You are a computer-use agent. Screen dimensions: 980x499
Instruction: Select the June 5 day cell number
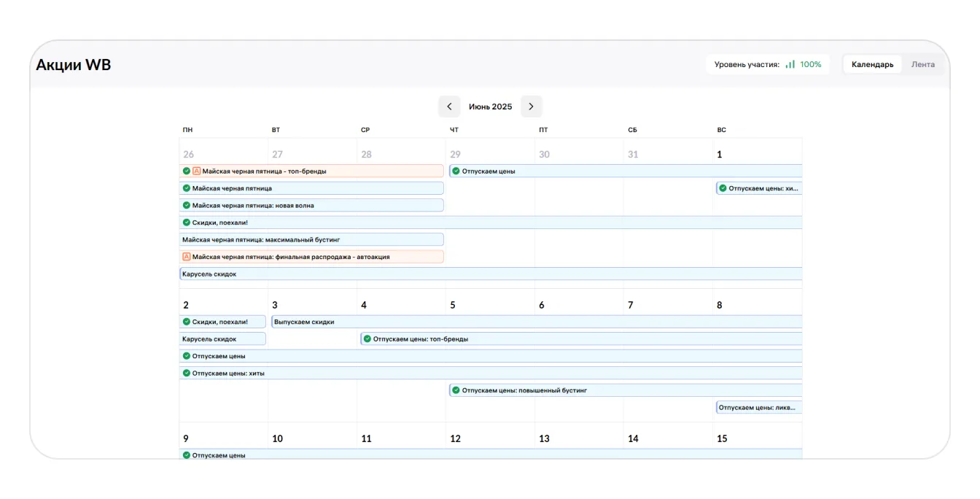pyautogui.click(x=453, y=305)
